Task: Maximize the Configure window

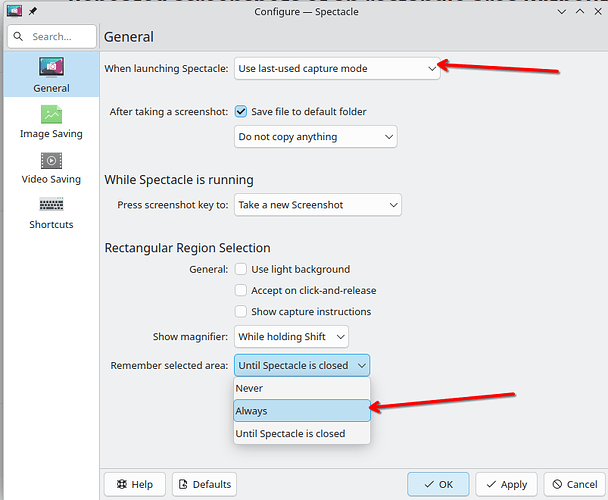Action: pyautogui.click(x=580, y=12)
